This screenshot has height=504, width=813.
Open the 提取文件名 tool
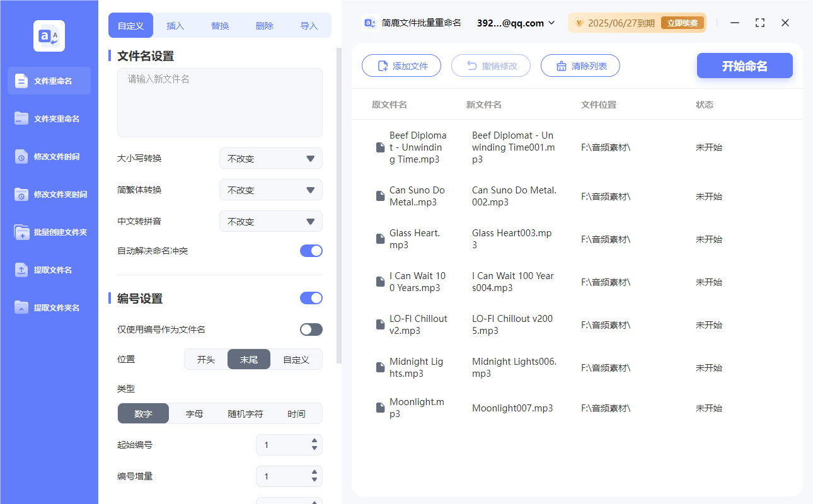[x=49, y=270]
